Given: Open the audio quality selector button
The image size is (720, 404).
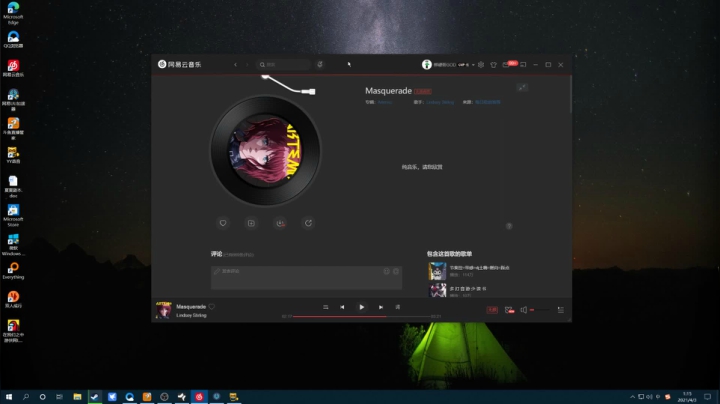Looking at the screenshot, I should [492, 310].
